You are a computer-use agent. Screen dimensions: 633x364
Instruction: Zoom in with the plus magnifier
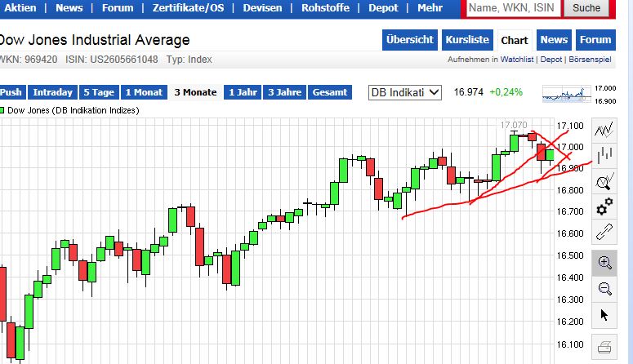(x=604, y=263)
